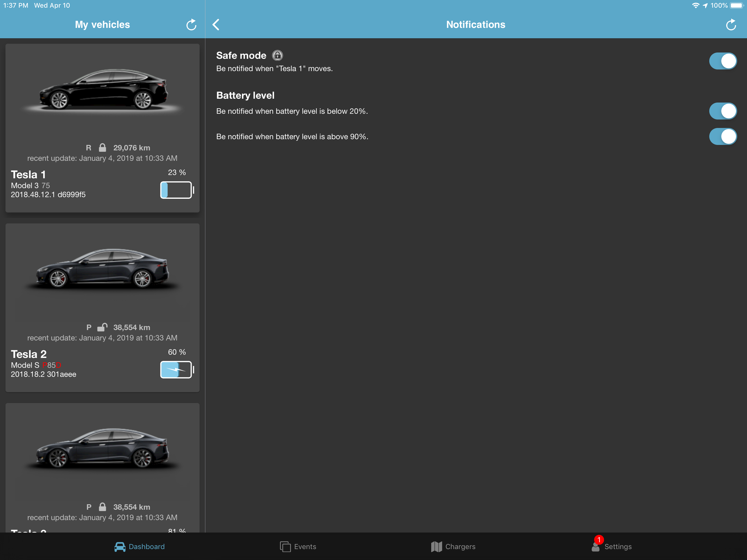Tap the Notifications title

pos(476,25)
